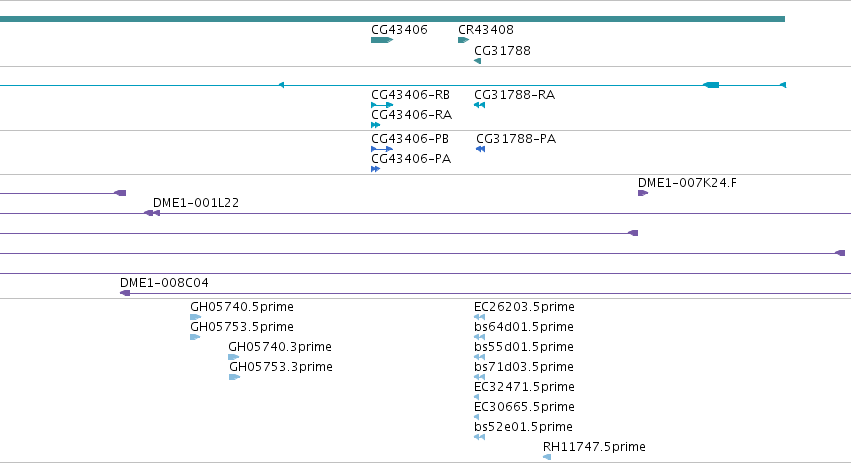Select the CG31788-RA transcript glyph
Viewport: 851px width, 463px height.
click(480, 105)
